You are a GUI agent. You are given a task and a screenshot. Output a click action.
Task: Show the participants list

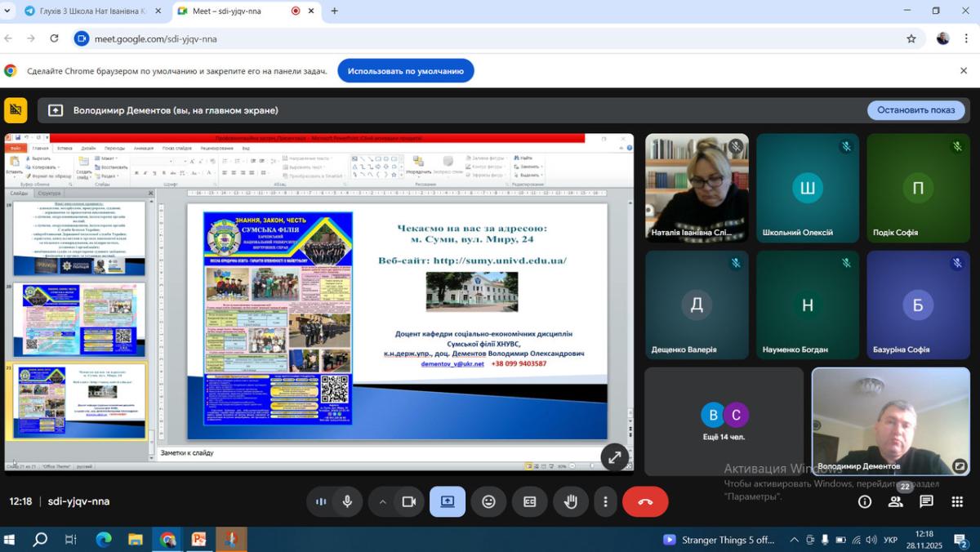tap(895, 501)
